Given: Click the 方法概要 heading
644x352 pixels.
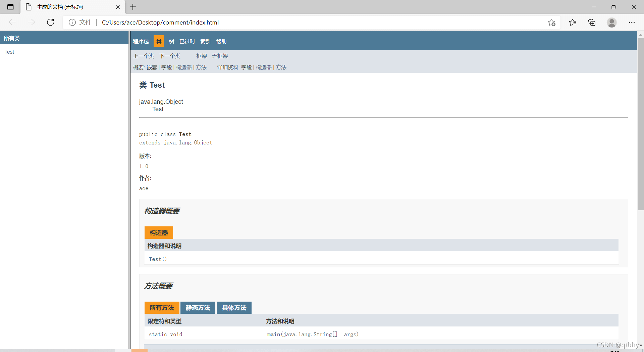Looking at the screenshot, I should coord(158,286).
